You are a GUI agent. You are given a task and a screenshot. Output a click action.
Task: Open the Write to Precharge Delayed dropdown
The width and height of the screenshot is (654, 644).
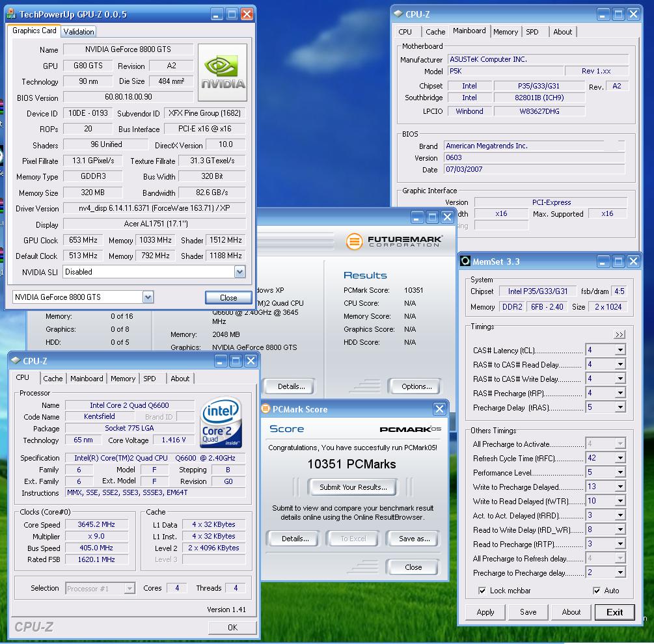pyautogui.click(x=620, y=487)
